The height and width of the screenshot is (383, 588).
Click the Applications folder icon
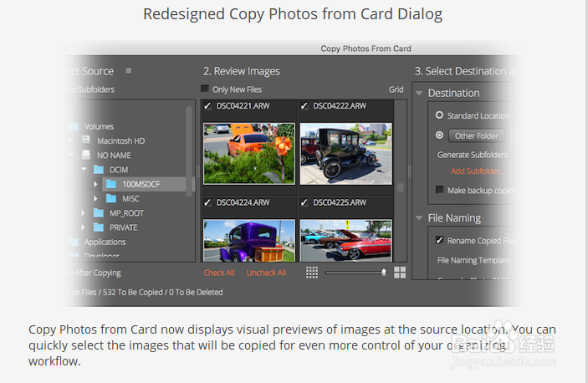[74, 242]
